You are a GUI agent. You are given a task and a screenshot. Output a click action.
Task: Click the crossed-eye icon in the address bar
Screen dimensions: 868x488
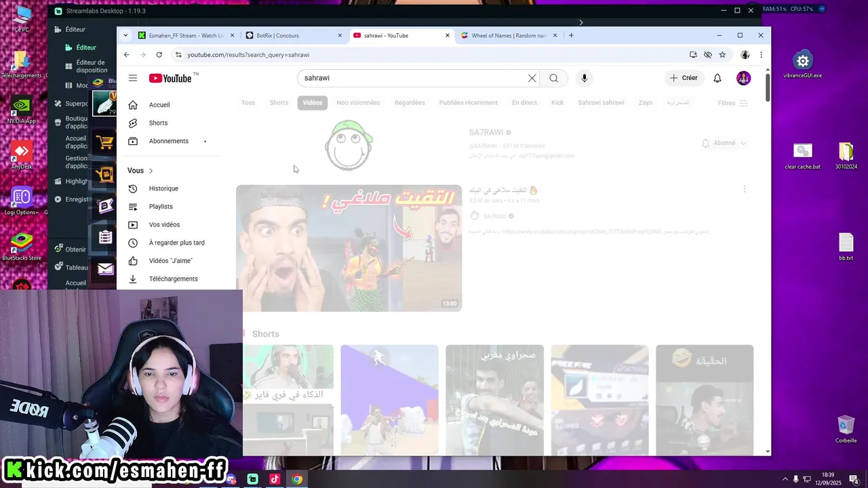(x=708, y=55)
